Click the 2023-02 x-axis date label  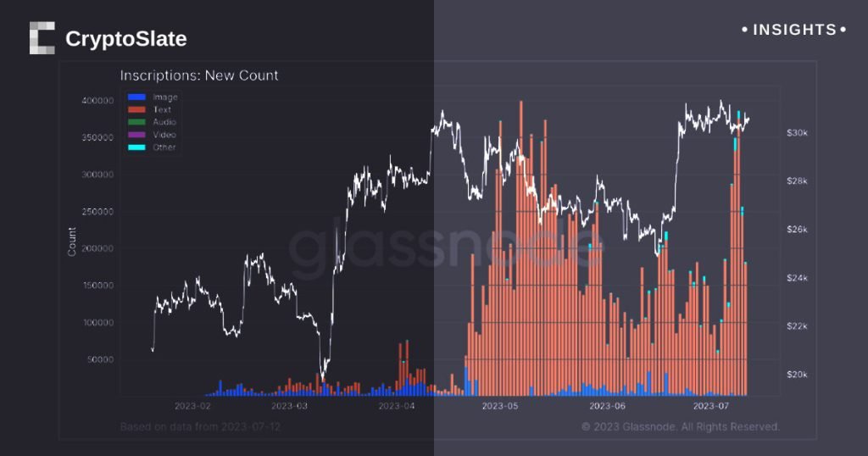pos(192,406)
